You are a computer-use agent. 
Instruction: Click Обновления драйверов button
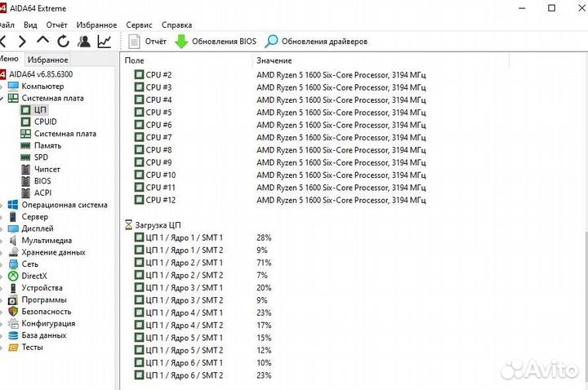[316, 42]
